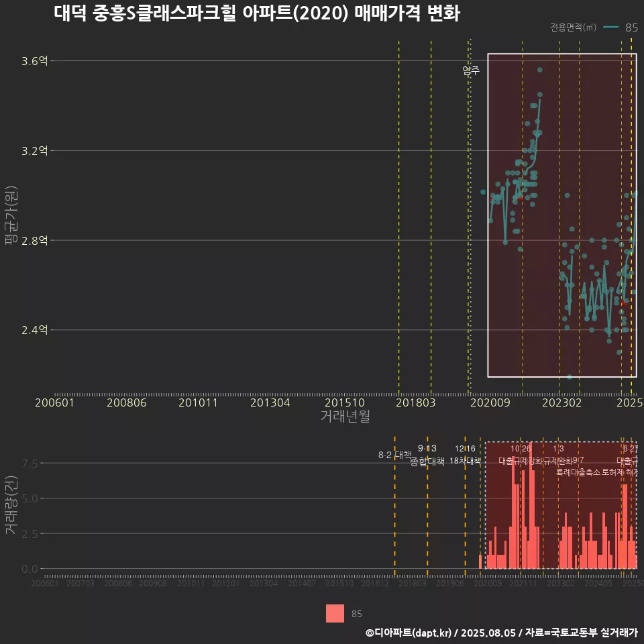Click the 9·13 종합대책 policy marker label
Image resolution: width=644 pixels, height=644 pixels.
click(x=427, y=455)
